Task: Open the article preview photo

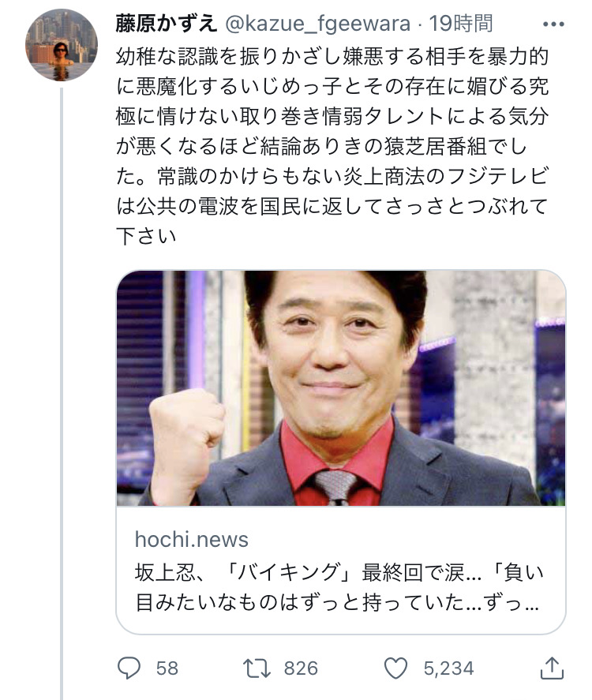Action: 341,388
